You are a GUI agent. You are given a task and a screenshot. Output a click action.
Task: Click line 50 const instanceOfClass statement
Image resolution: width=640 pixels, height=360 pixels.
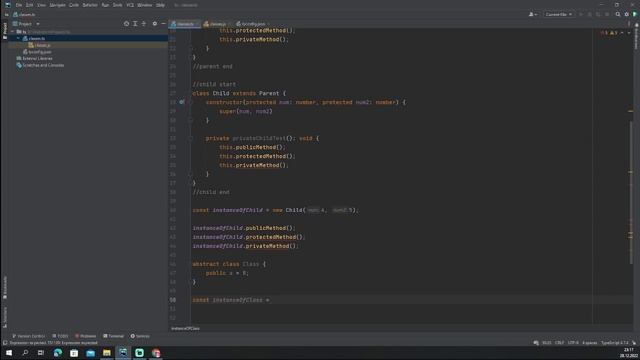pos(231,300)
